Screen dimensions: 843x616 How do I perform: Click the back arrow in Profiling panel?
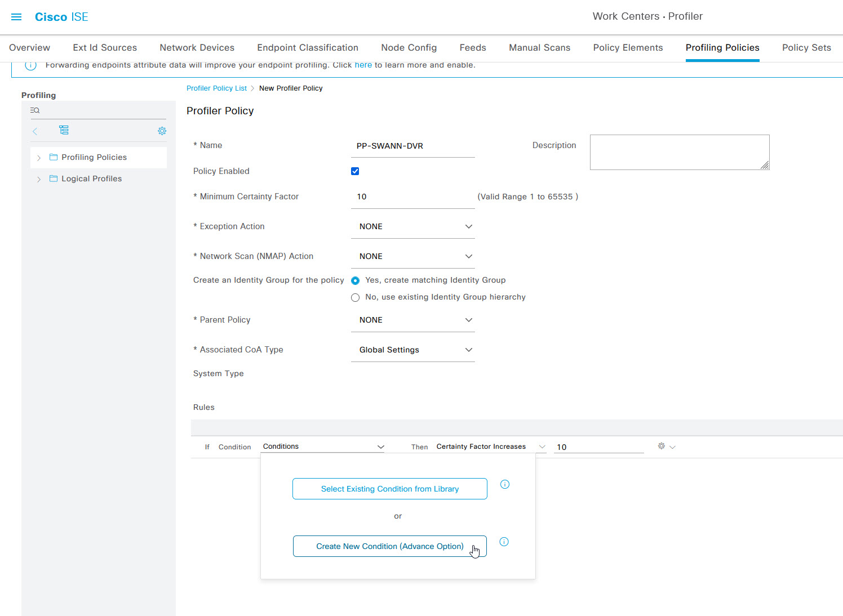point(35,131)
